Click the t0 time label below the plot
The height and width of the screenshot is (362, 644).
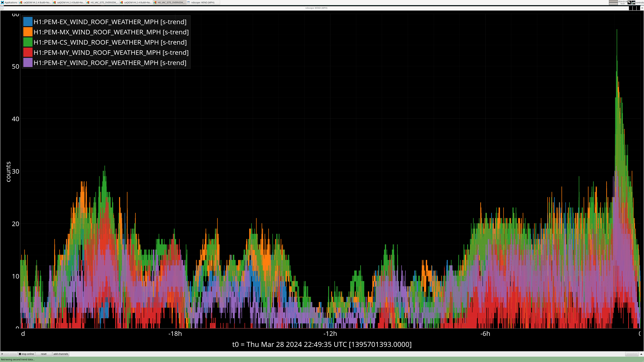tap(322, 345)
